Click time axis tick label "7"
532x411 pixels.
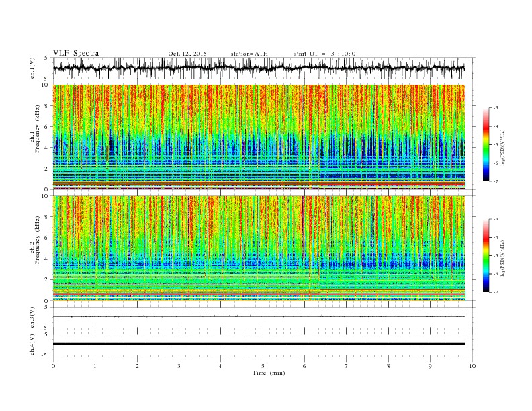pos(347,366)
